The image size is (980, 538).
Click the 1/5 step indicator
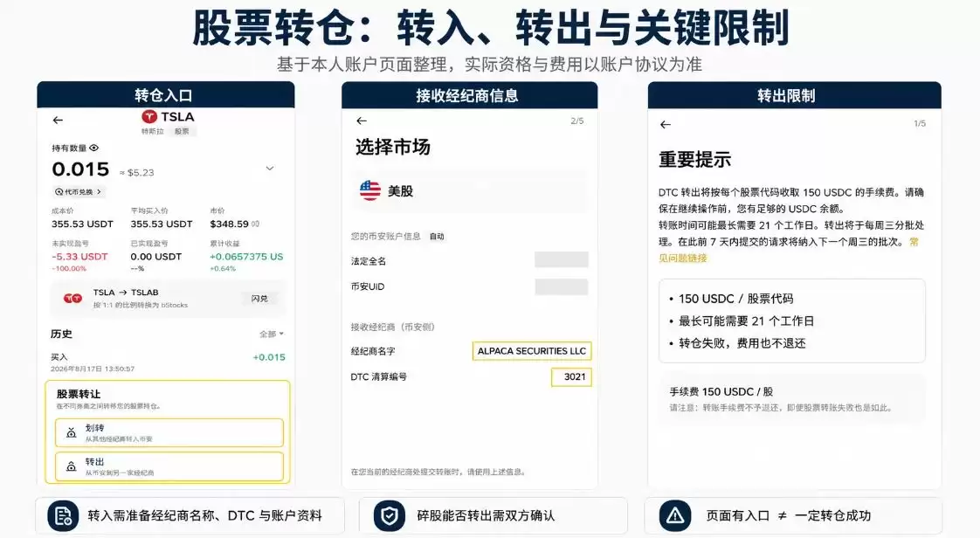point(920,124)
